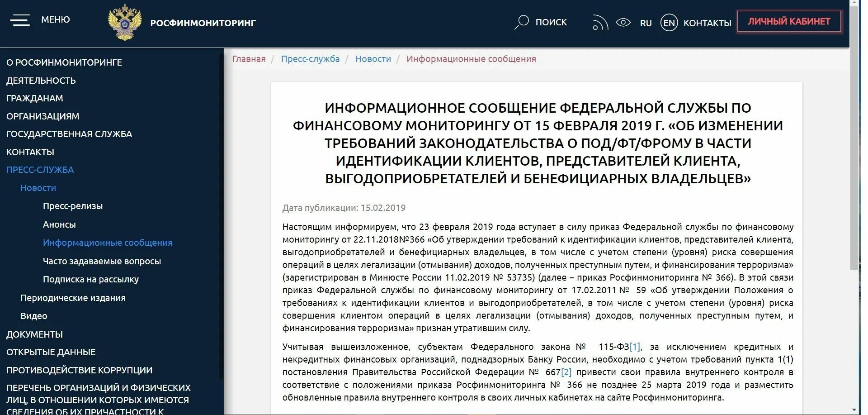Click footnote link [2] after № 667
868x415 pixels.
(x=566, y=372)
